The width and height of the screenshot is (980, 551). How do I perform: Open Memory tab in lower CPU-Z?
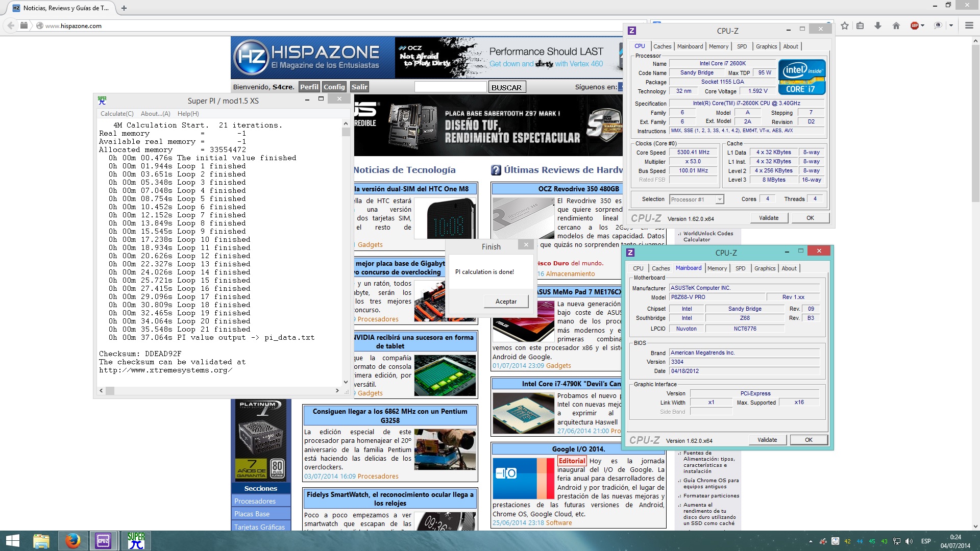coord(717,268)
